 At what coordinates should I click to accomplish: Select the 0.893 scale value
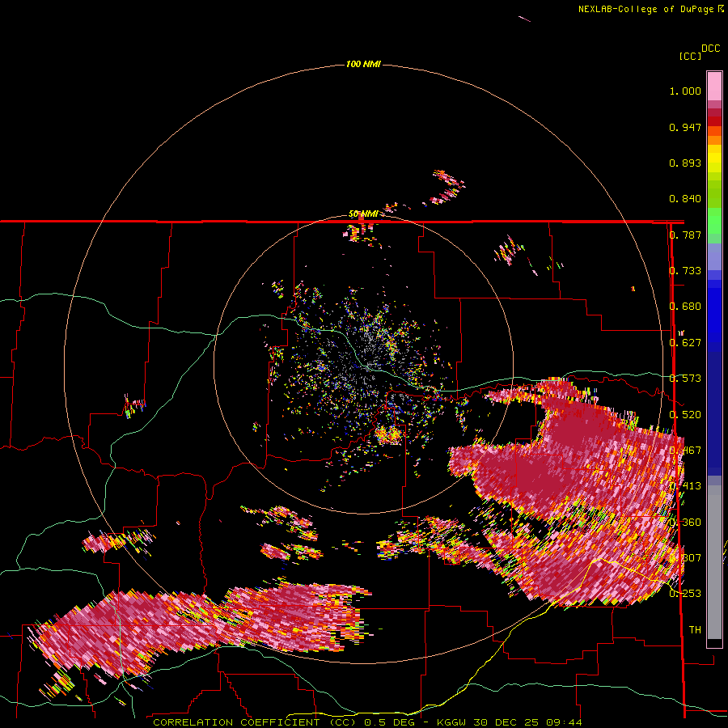[685, 163]
